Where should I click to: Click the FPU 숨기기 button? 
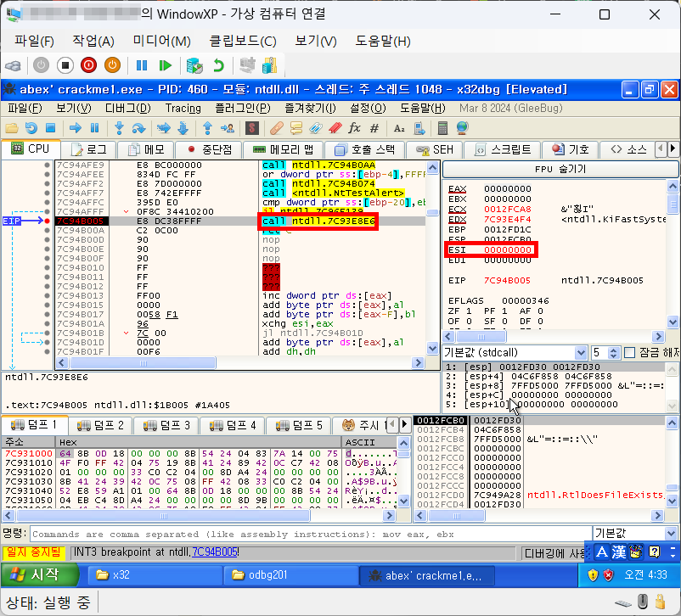pyautogui.click(x=560, y=170)
